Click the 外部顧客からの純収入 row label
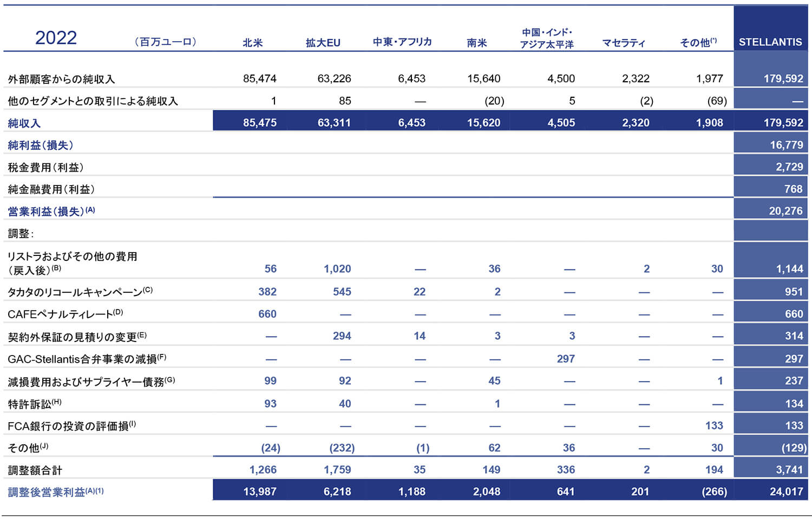This screenshot has height=519, width=812. (x=62, y=79)
